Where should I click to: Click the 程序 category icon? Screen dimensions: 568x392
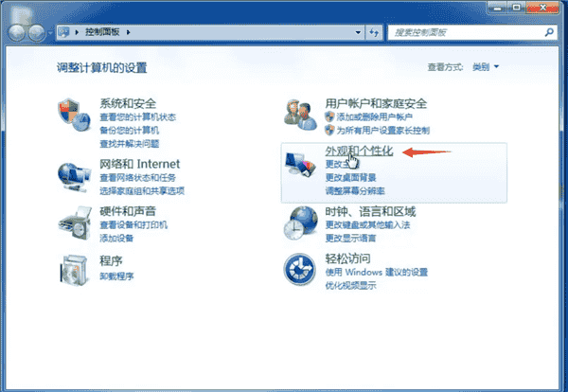click(x=73, y=269)
